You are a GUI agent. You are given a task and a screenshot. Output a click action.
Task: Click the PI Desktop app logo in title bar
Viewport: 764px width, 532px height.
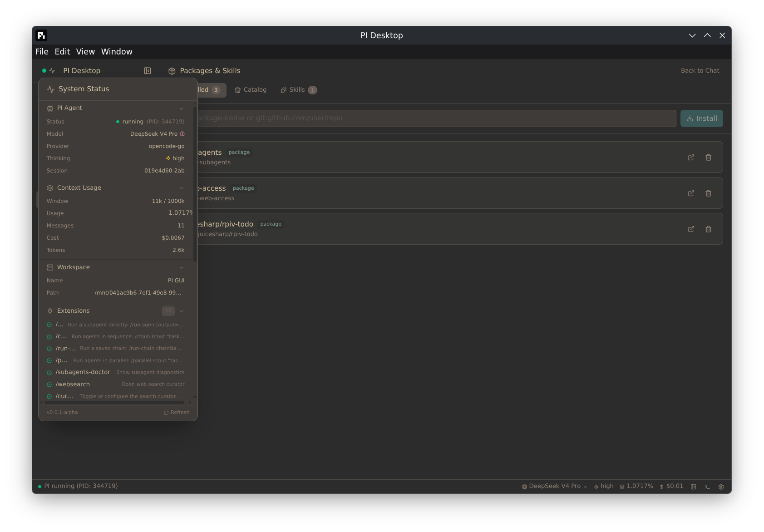pos(41,35)
